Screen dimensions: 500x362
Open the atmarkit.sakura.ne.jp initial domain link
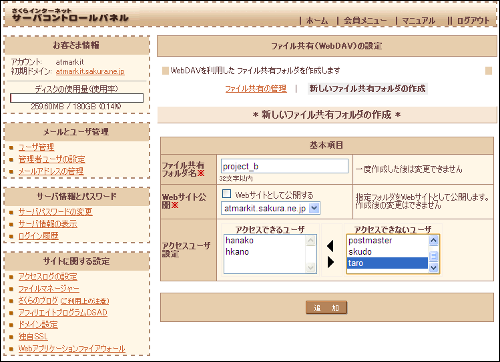[x=90, y=71]
